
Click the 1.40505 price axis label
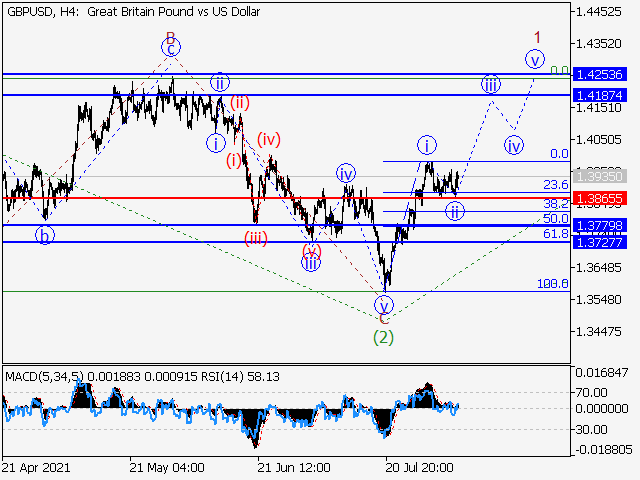pos(598,140)
